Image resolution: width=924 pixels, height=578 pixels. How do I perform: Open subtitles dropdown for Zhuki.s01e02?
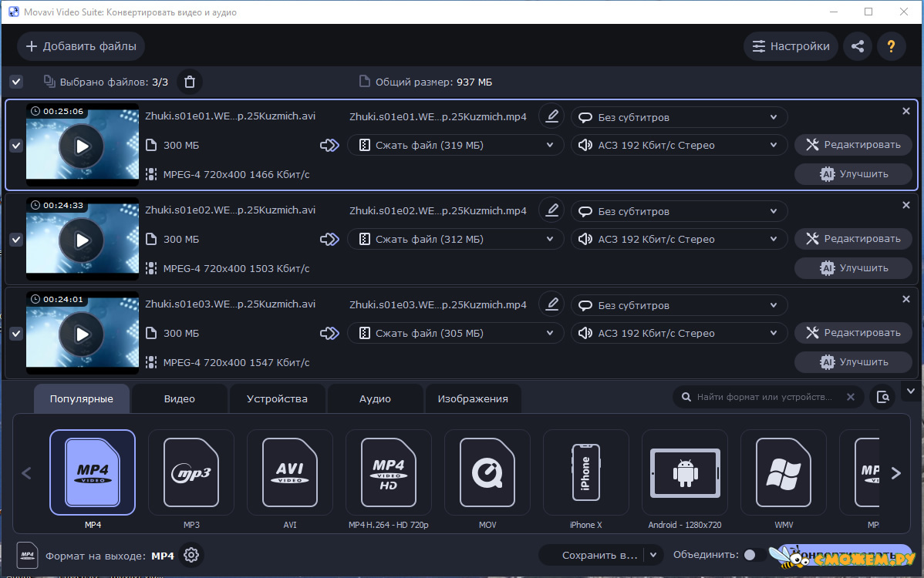(x=679, y=211)
